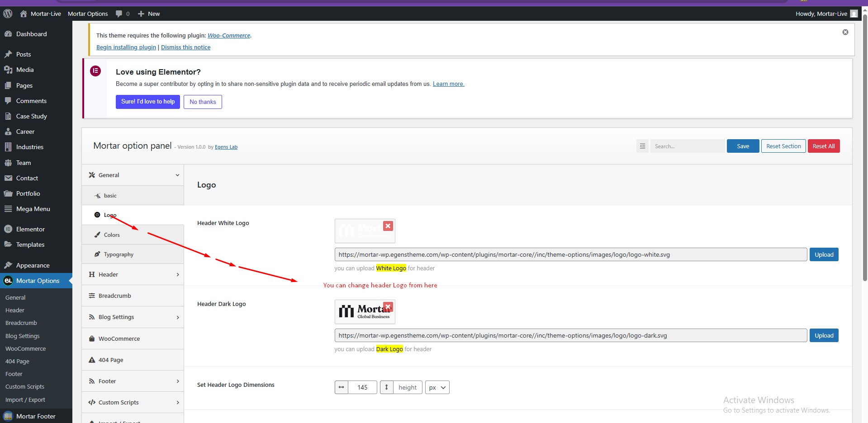Expand the Custom Scripts section arrow
868x423 pixels.
(x=178, y=403)
